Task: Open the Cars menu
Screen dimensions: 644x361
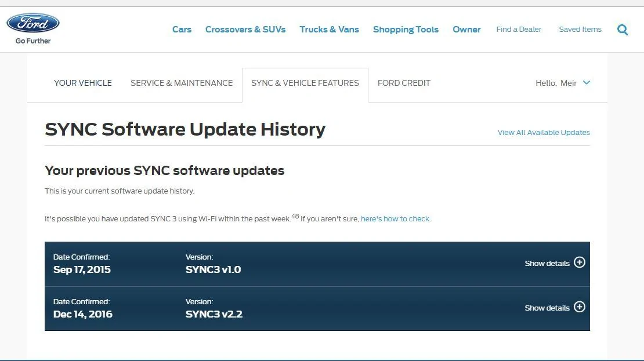Action: point(182,30)
